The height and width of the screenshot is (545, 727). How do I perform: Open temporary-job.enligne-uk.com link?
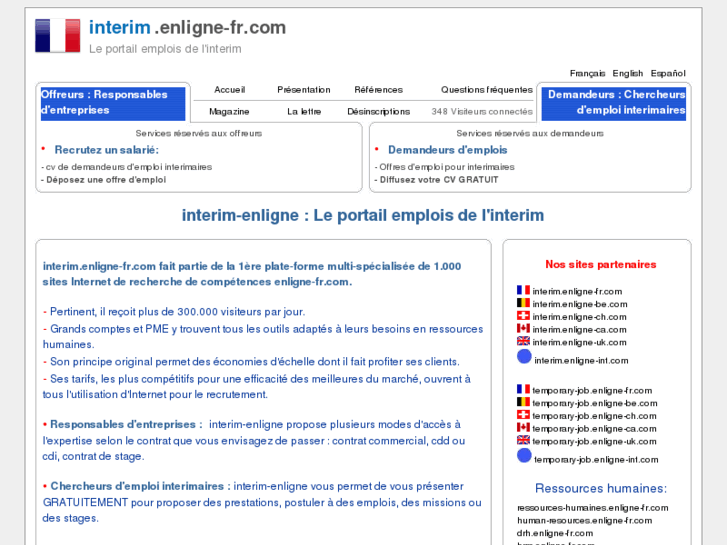point(594,442)
